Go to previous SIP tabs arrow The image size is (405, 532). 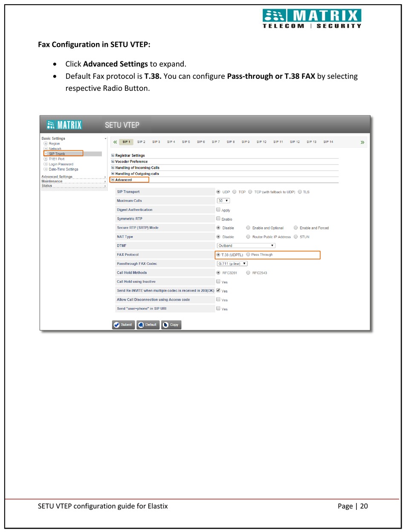(115, 142)
